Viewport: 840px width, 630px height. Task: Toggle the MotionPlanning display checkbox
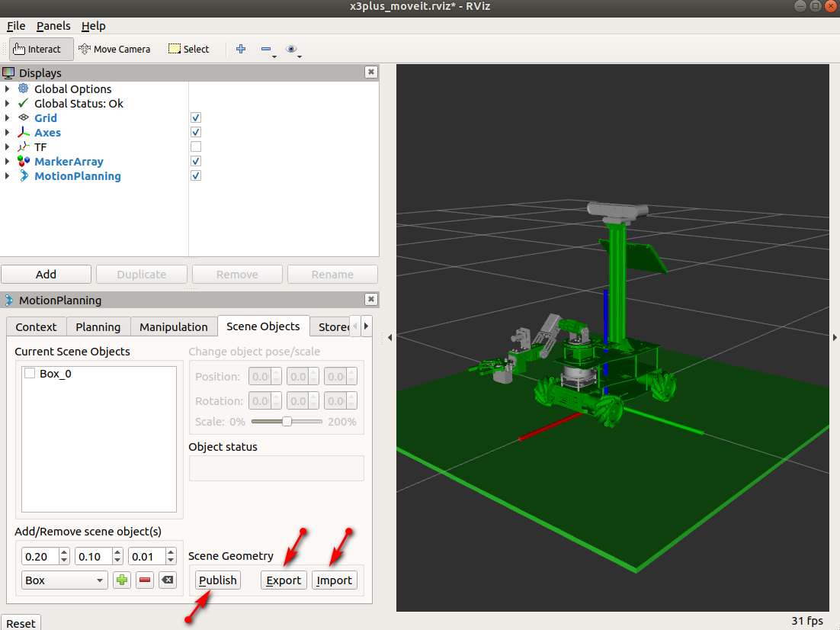tap(196, 175)
